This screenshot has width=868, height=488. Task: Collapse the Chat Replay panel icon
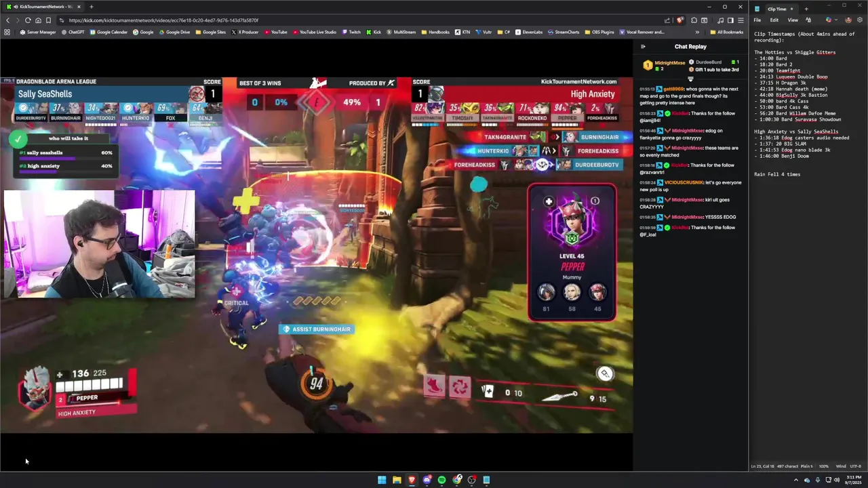pyautogui.click(x=643, y=47)
